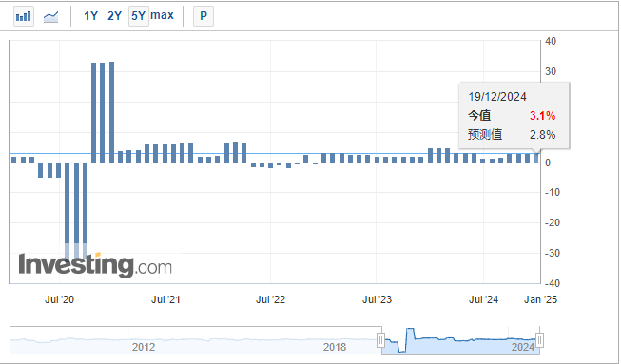Screen dimensions: 621x364
Task: Switch to bar chart view icon
Action: (24, 16)
